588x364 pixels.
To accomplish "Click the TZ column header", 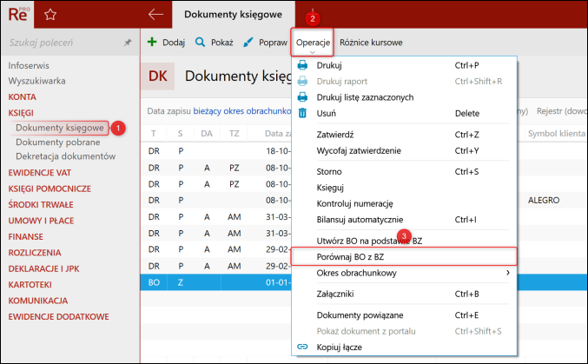I will 234,133.
